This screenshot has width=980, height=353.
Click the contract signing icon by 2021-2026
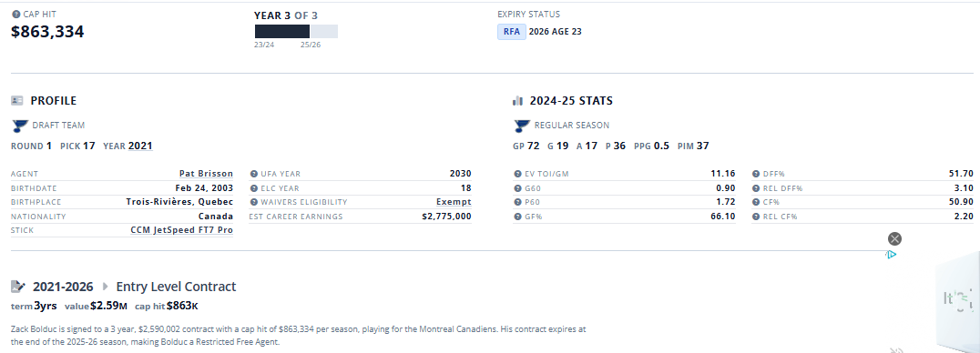18,287
